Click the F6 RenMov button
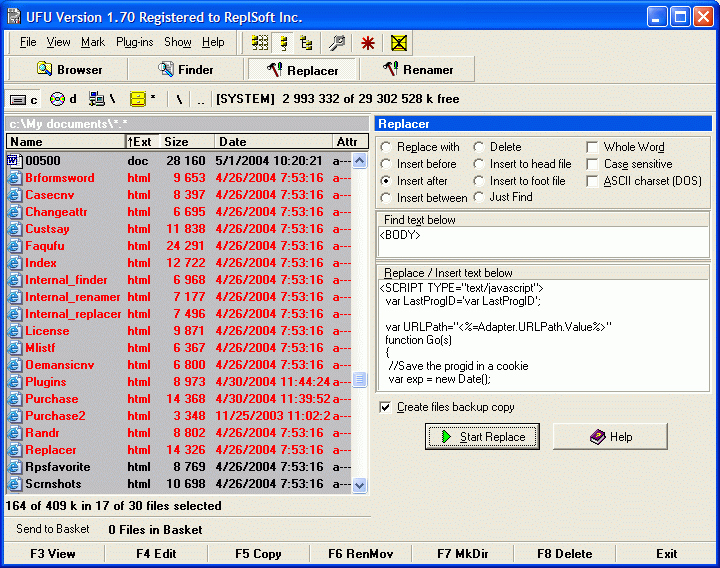This screenshot has height=568, width=720. [x=360, y=554]
